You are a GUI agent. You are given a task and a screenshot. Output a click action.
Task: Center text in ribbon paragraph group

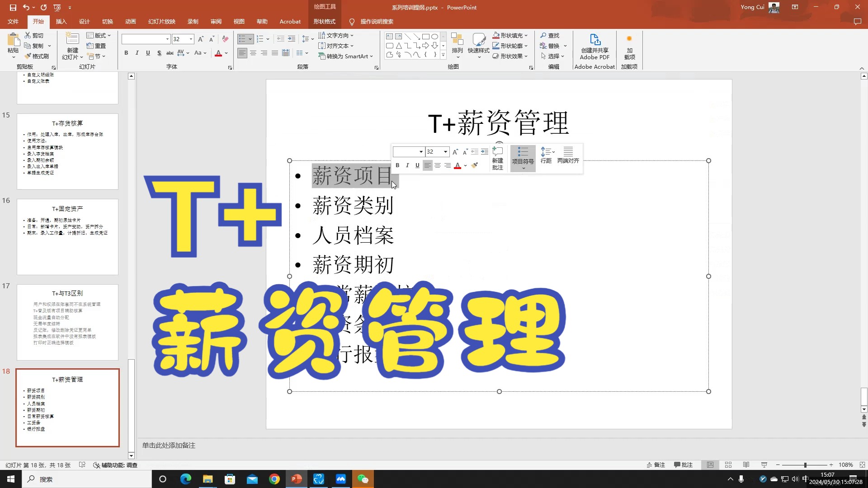253,53
